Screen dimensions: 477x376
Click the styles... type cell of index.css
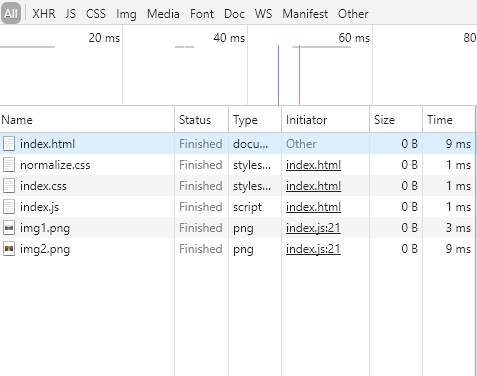(252, 186)
